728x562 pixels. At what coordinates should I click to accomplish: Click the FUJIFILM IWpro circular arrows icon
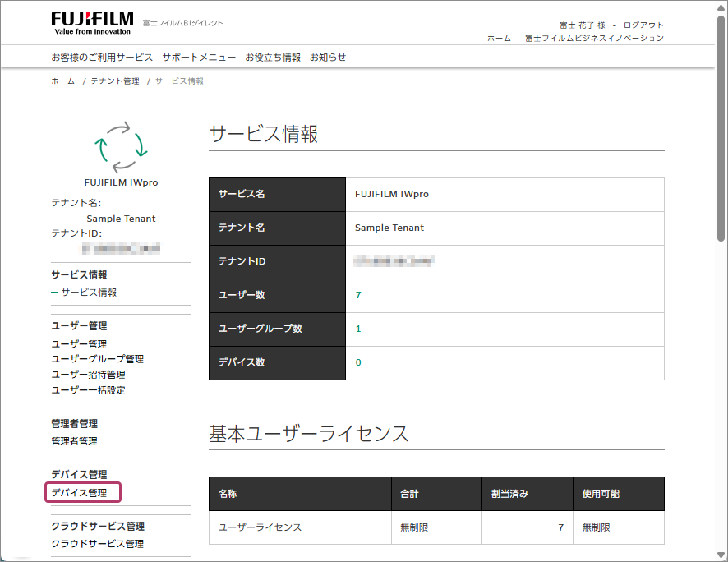point(121,146)
